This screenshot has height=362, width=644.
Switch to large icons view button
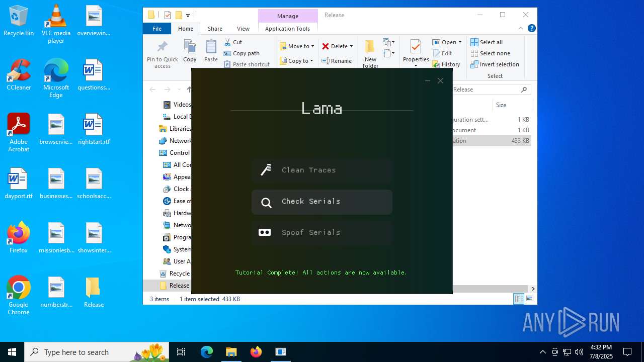tap(530, 299)
